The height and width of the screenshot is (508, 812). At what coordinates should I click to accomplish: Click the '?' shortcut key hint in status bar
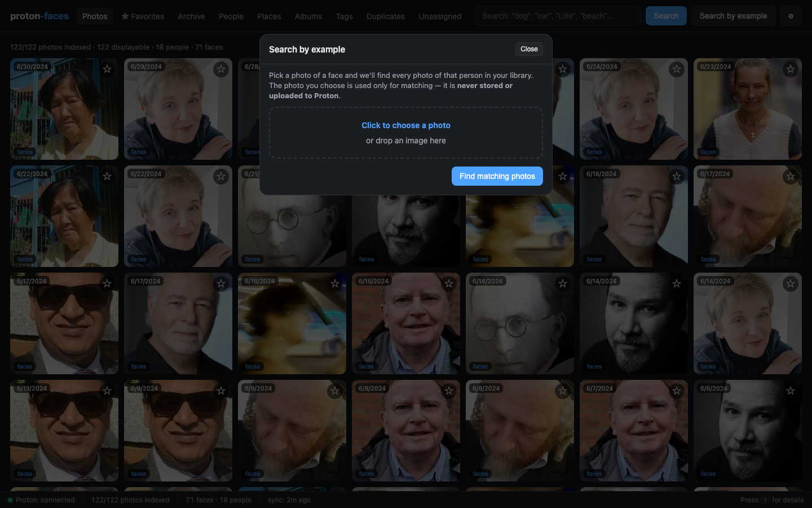point(765,500)
